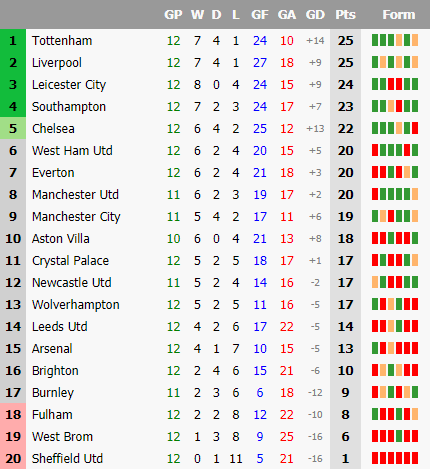
Task: Select the Pts column header
Action: click(x=345, y=15)
